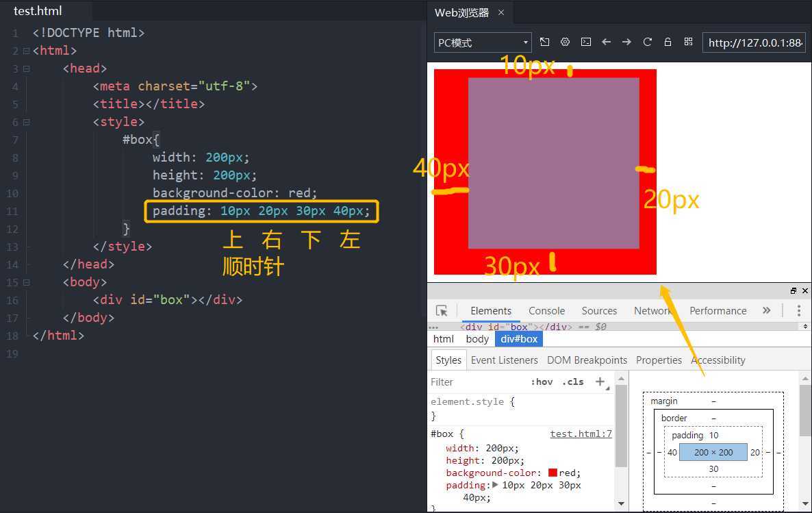Open the Sources DevTools tab

pos(599,310)
